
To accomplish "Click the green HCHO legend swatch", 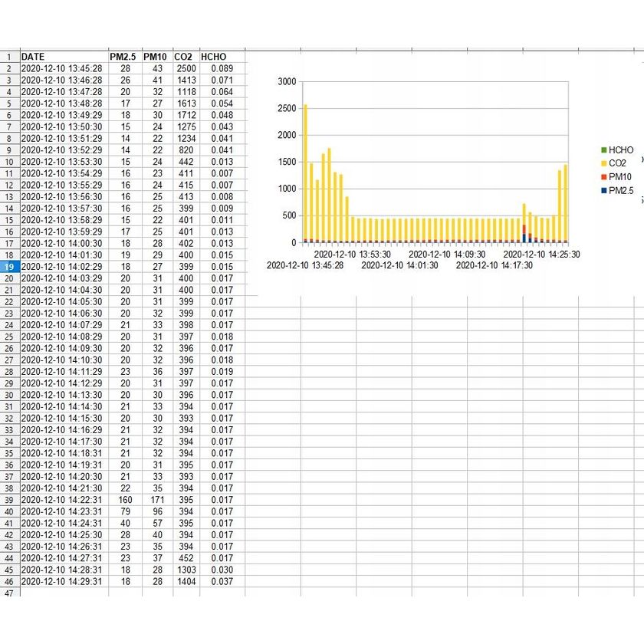I will click(x=603, y=150).
